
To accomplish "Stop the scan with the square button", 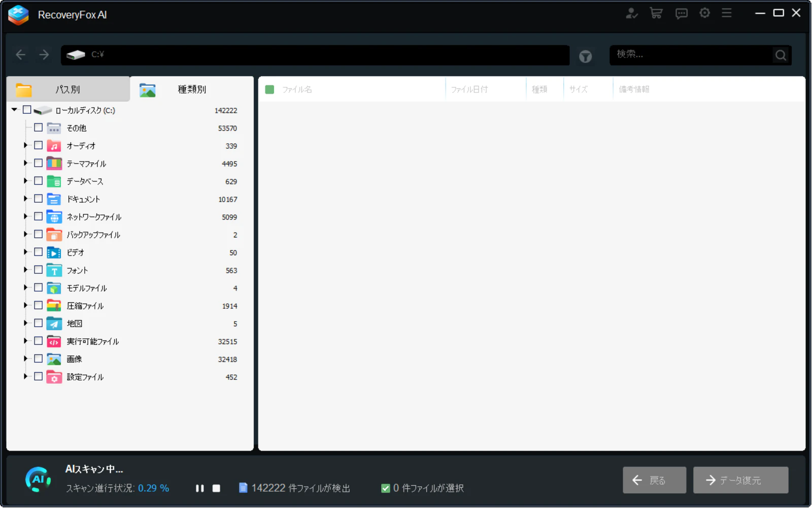I will pyautogui.click(x=216, y=488).
